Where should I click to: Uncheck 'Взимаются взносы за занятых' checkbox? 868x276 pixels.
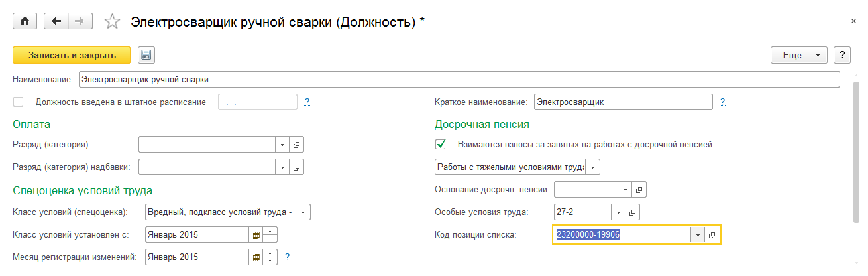tap(441, 144)
